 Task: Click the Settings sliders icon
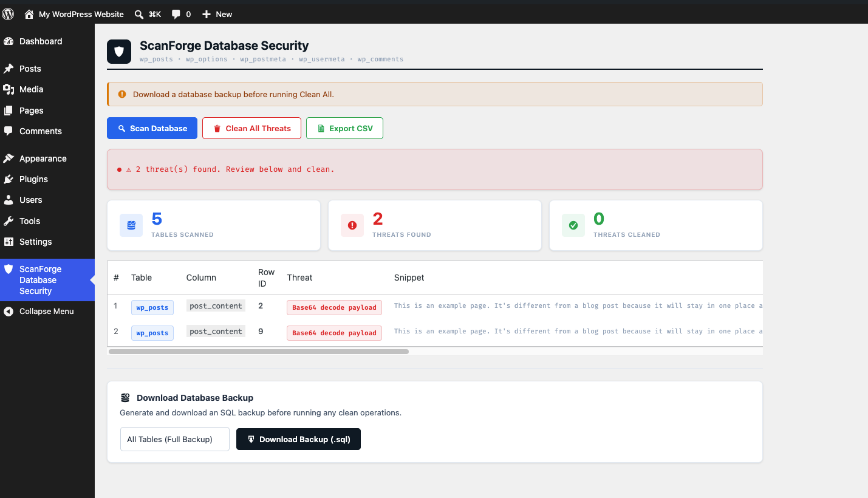9,242
